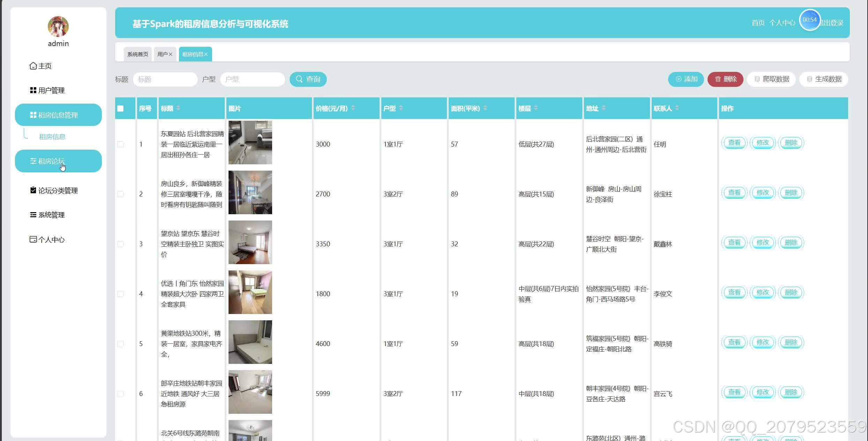The image size is (868, 441).
Task: Sort by 价格(元/月) column arrows
Action: [x=353, y=108]
